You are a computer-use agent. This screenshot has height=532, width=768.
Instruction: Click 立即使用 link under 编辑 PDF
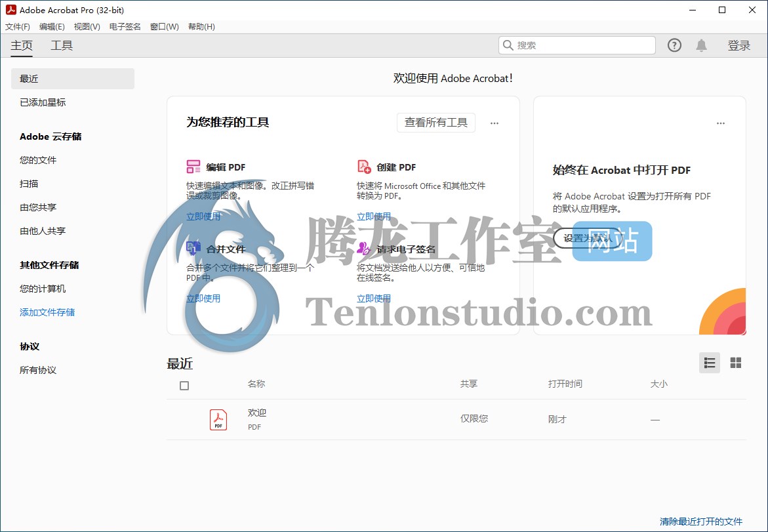(203, 216)
